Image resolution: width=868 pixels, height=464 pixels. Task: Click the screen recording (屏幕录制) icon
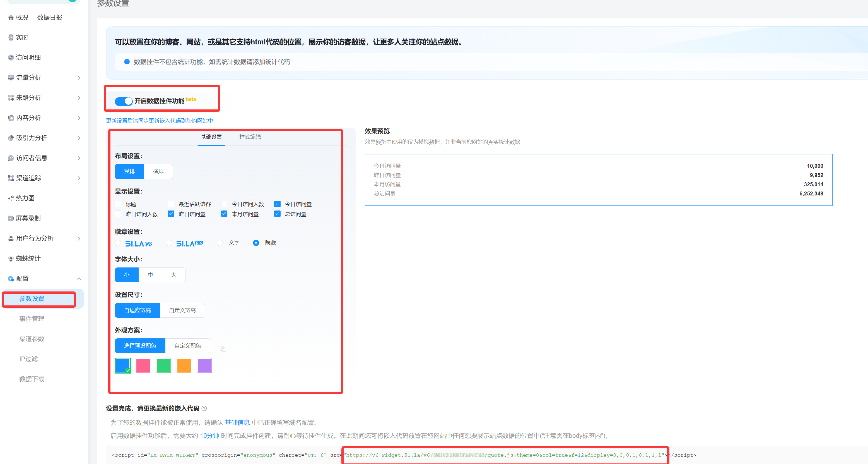(11, 219)
